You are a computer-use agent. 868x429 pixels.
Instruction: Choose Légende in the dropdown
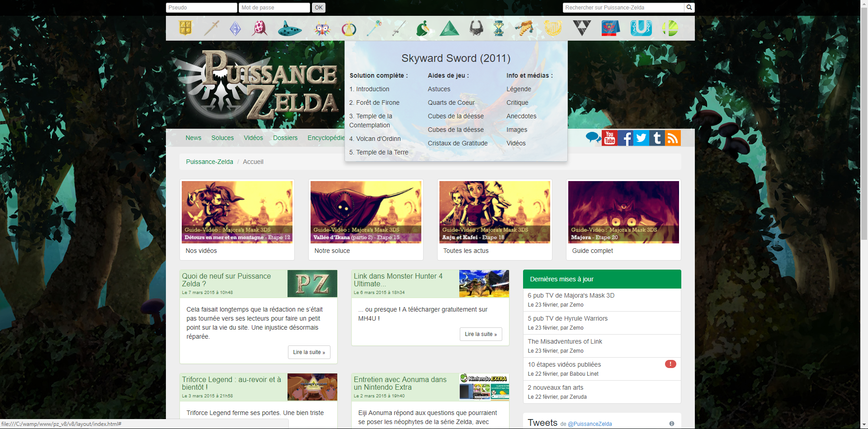(x=519, y=89)
